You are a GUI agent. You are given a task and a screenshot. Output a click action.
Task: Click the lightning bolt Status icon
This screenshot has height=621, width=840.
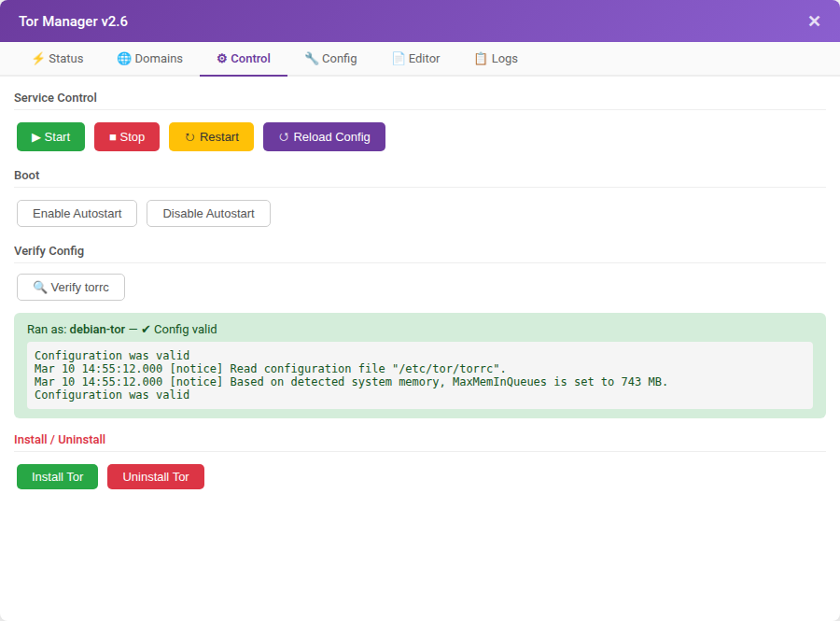point(38,59)
